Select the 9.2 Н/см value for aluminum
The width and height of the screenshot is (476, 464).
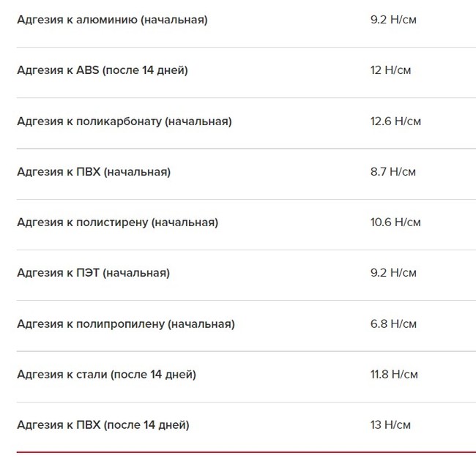point(393,20)
